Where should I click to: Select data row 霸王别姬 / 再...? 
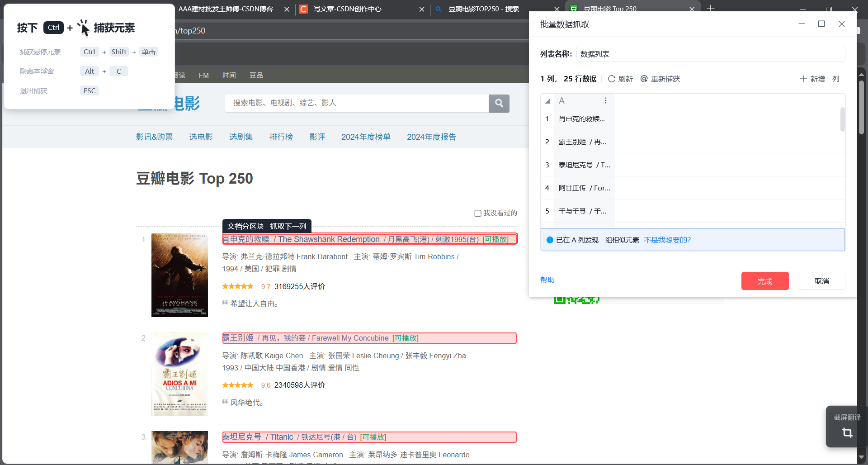[x=693, y=142]
